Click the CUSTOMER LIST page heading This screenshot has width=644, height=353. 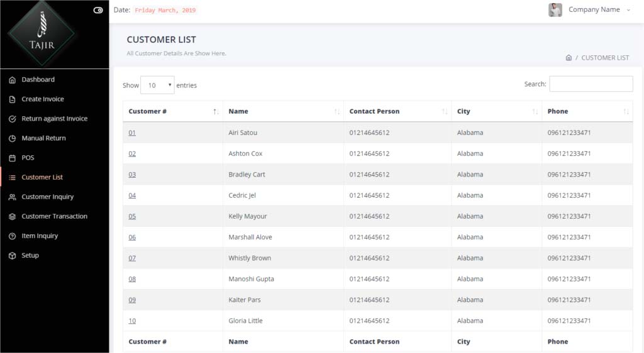(x=162, y=40)
